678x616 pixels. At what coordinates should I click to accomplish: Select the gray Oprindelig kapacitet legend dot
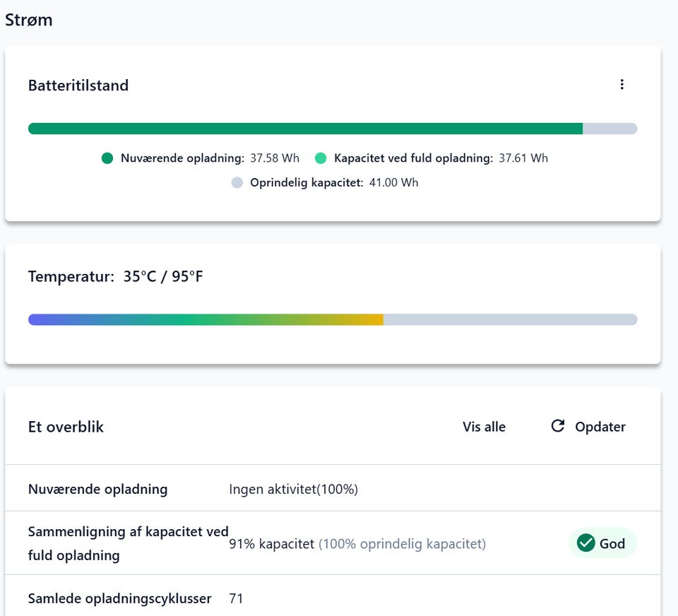click(237, 183)
